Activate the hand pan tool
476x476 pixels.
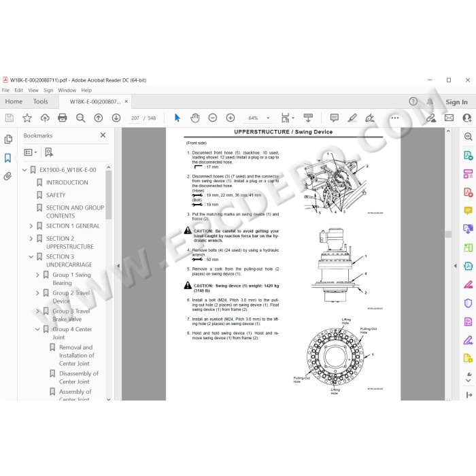[195, 118]
